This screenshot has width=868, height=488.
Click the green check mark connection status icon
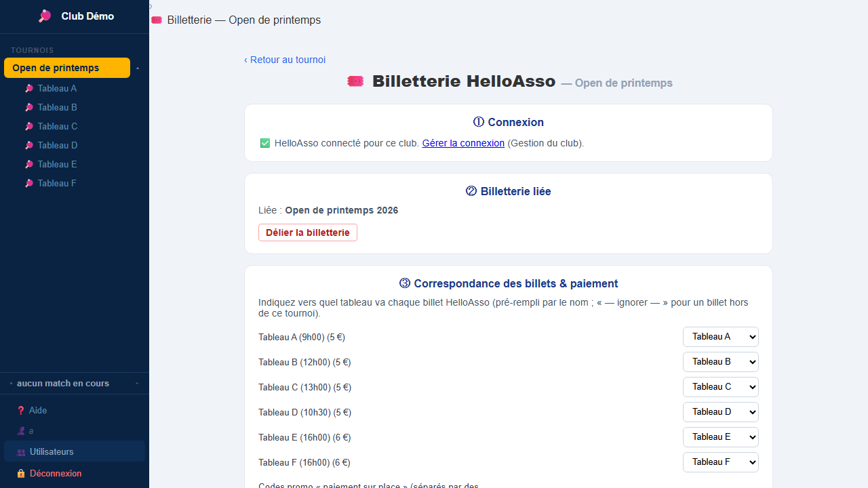tap(265, 143)
